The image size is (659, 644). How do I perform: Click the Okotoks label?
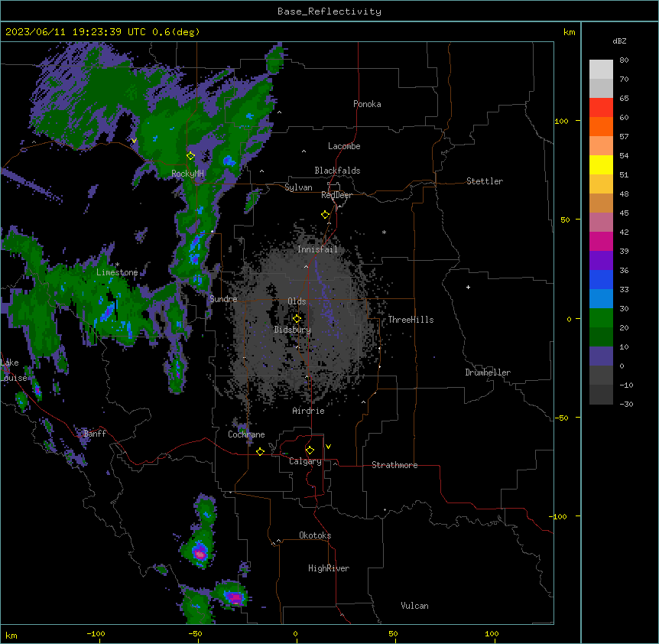point(315,535)
